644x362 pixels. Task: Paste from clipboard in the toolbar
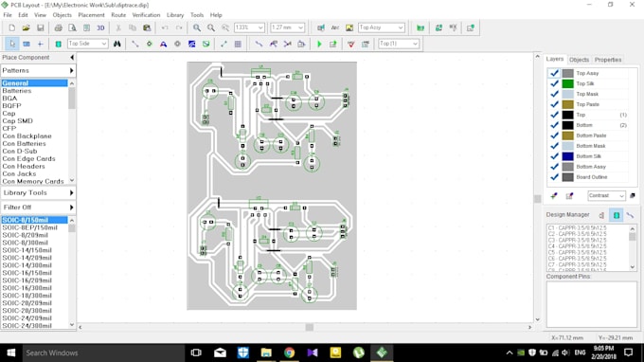pyautogui.click(x=147, y=27)
